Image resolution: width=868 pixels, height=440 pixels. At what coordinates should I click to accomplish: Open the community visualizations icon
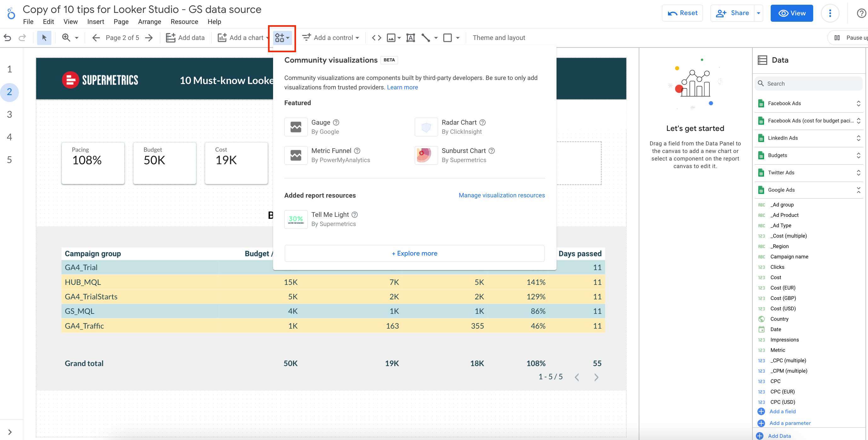(282, 38)
